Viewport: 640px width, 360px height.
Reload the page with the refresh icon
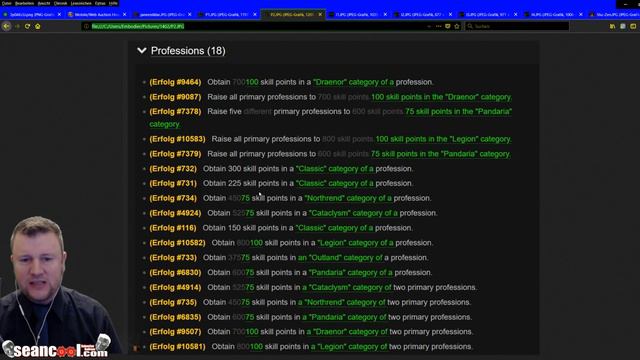(x=27, y=26)
